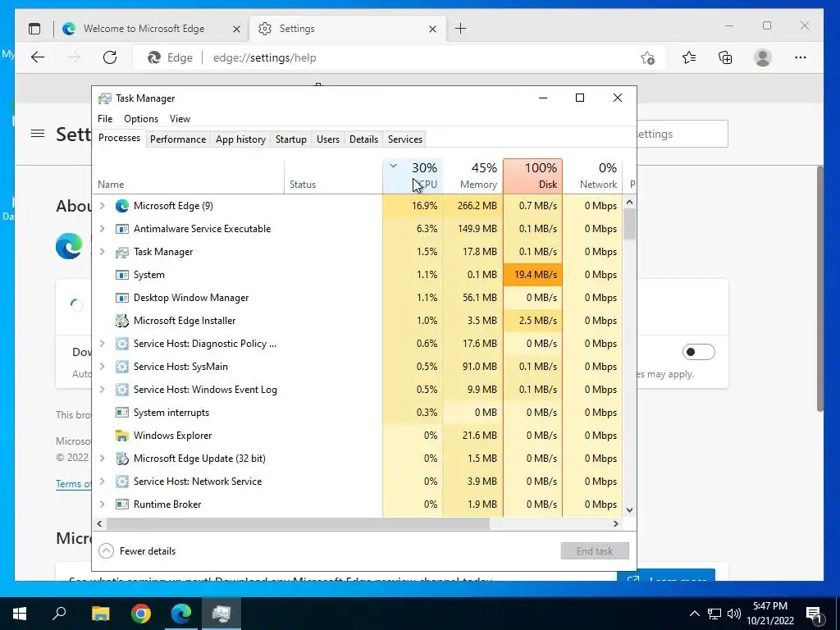
Task: Switch to the Services tab
Action: pos(405,139)
